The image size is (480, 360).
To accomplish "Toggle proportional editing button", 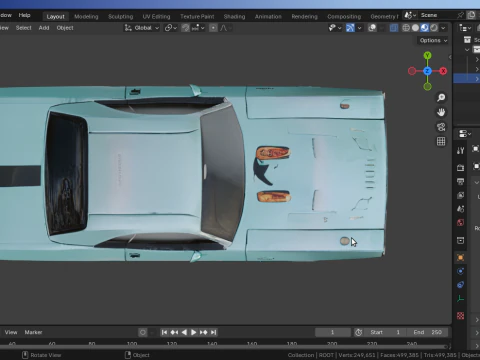I will tap(213, 28).
